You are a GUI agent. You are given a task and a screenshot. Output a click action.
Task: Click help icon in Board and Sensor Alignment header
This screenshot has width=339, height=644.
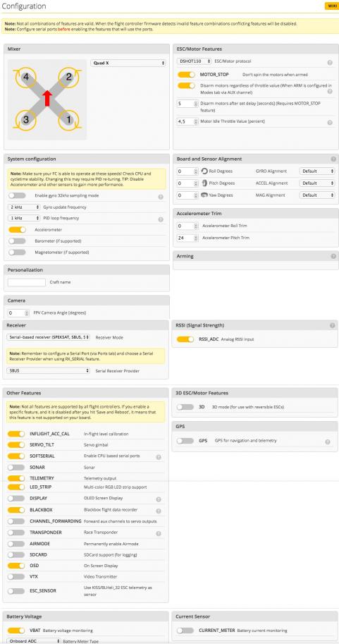click(333, 159)
